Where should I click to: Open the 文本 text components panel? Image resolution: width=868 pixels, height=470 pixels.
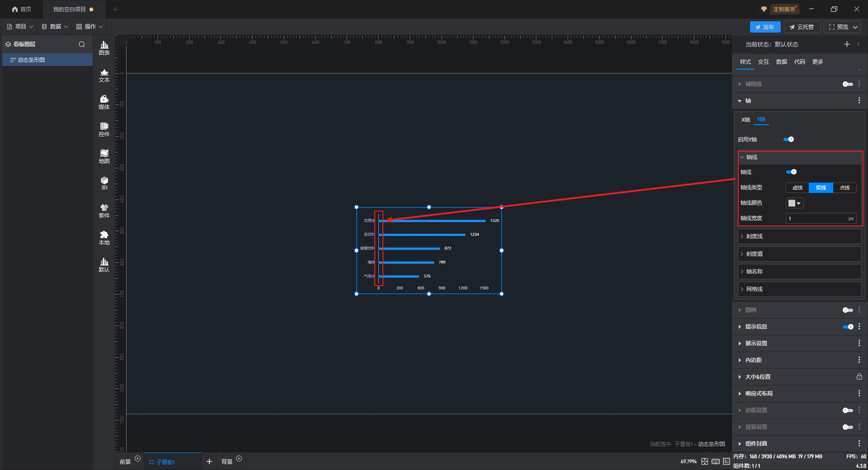click(x=104, y=75)
